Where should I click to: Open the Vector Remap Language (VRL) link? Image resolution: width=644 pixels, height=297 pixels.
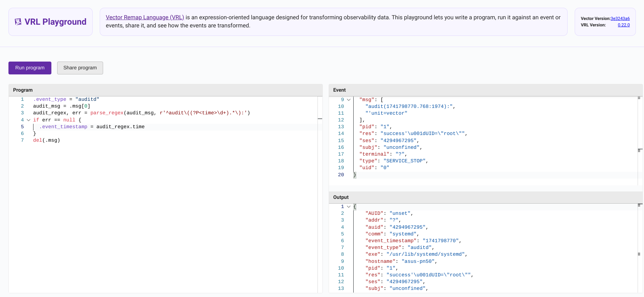(x=145, y=17)
